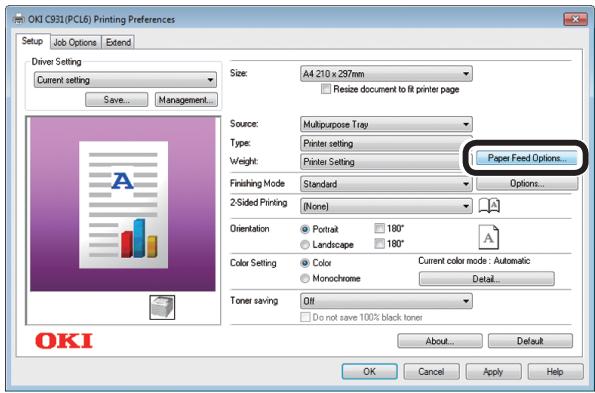Click the OKI logo

coord(64,341)
